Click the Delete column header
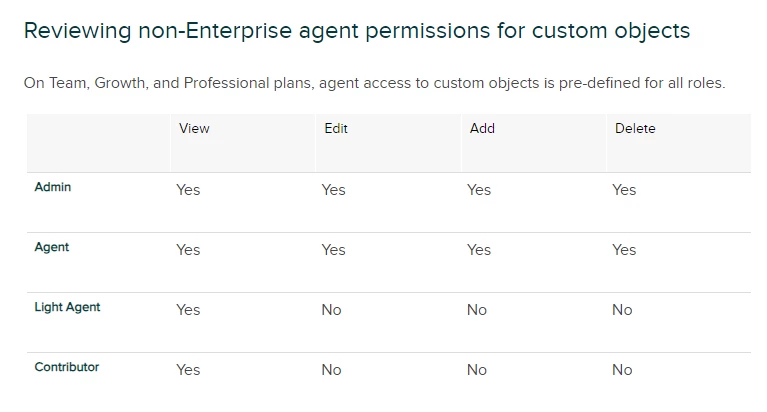The image size is (767, 412). coord(635,128)
